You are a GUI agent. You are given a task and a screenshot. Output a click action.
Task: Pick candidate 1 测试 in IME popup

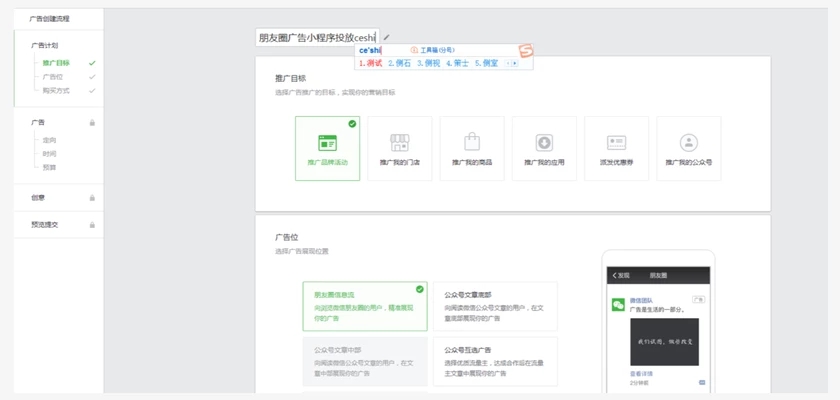pos(371,63)
